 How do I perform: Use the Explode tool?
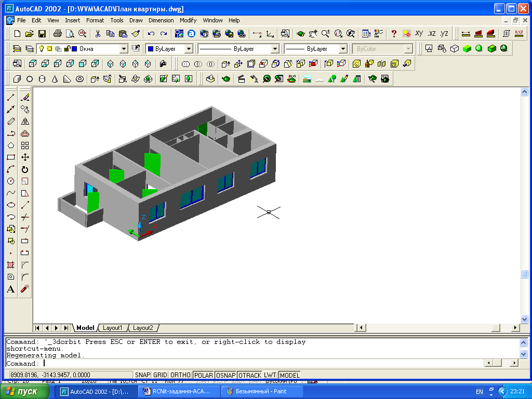pos(25,289)
